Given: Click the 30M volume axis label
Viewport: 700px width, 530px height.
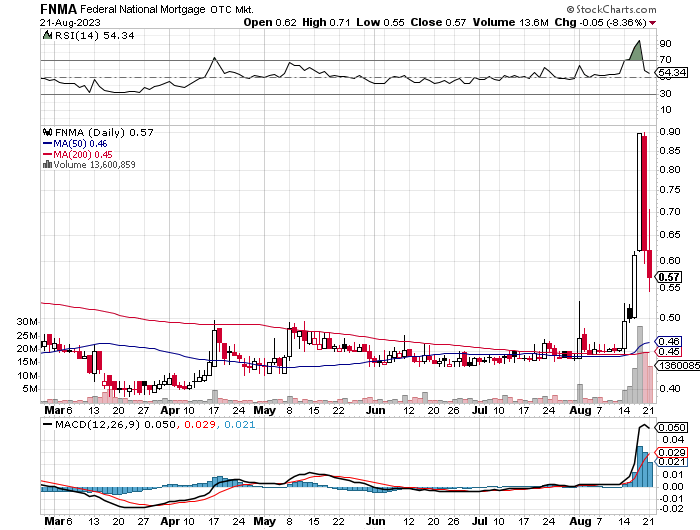Looking at the screenshot, I should 27,322.
